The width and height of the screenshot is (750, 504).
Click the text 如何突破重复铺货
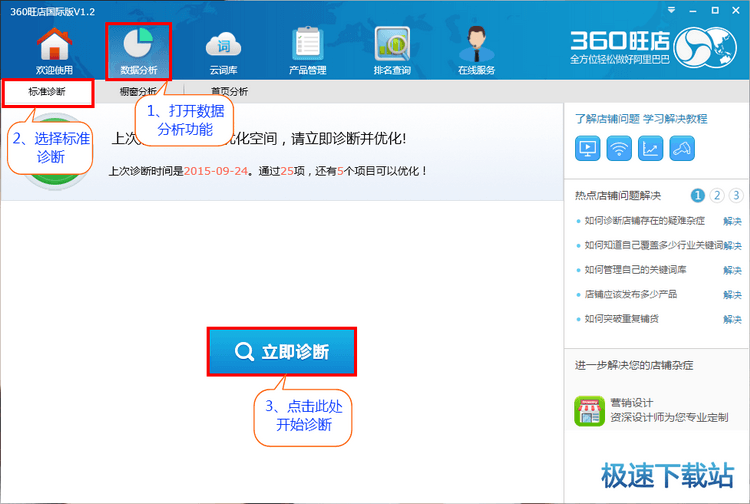(x=621, y=318)
